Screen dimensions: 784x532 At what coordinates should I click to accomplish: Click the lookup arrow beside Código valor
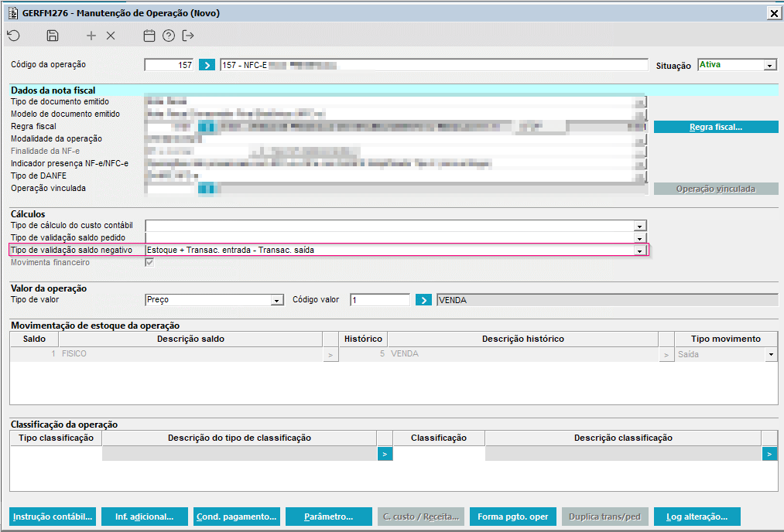coord(423,300)
